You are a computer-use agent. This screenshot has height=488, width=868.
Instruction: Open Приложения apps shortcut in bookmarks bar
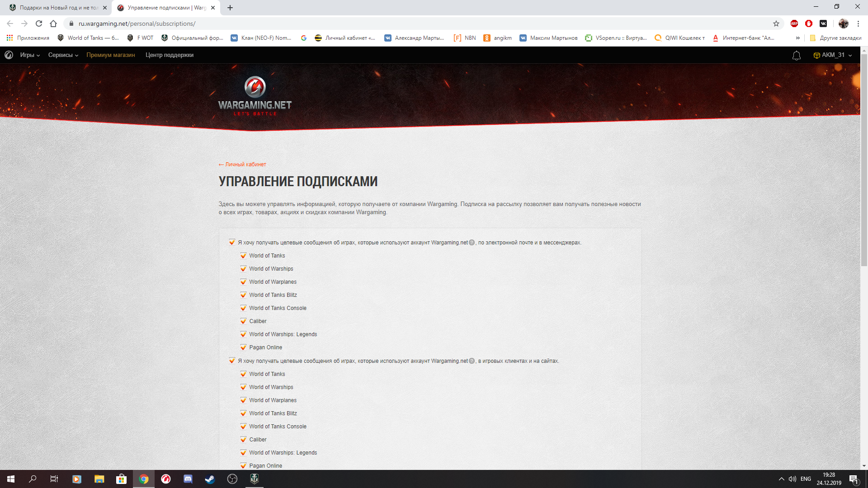[28, 38]
